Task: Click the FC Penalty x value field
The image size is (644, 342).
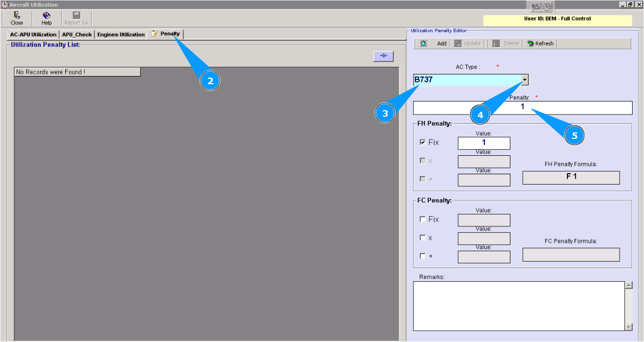Action: 484,238
